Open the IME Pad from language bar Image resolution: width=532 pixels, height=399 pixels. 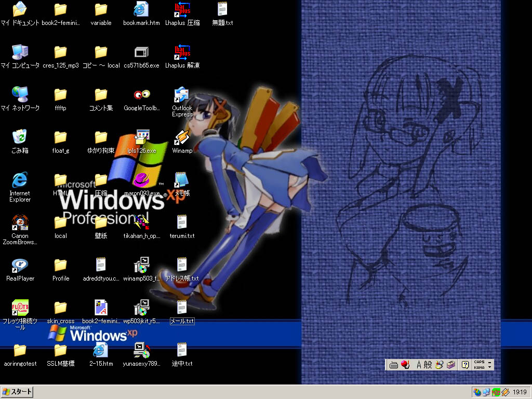[439, 365]
